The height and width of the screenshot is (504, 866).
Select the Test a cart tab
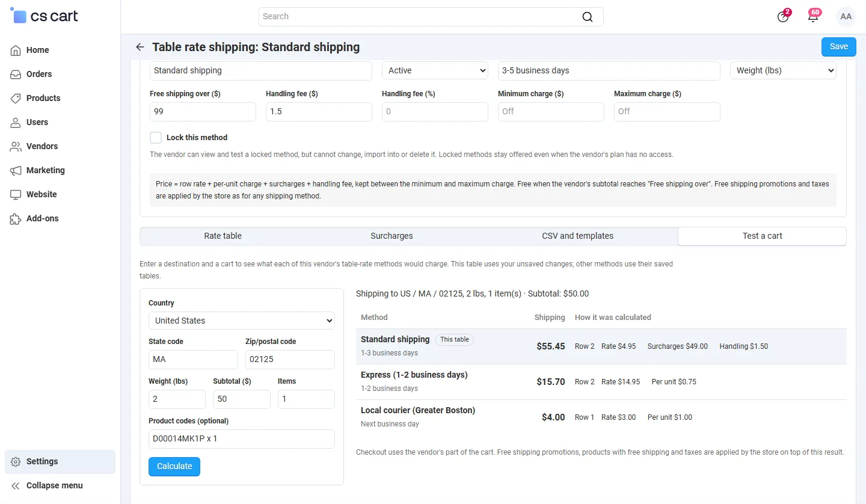762,236
